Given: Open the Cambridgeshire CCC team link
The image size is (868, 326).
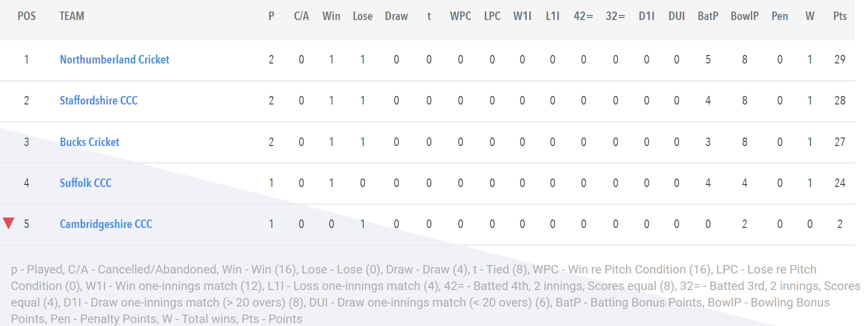Looking at the screenshot, I should 106,224.
